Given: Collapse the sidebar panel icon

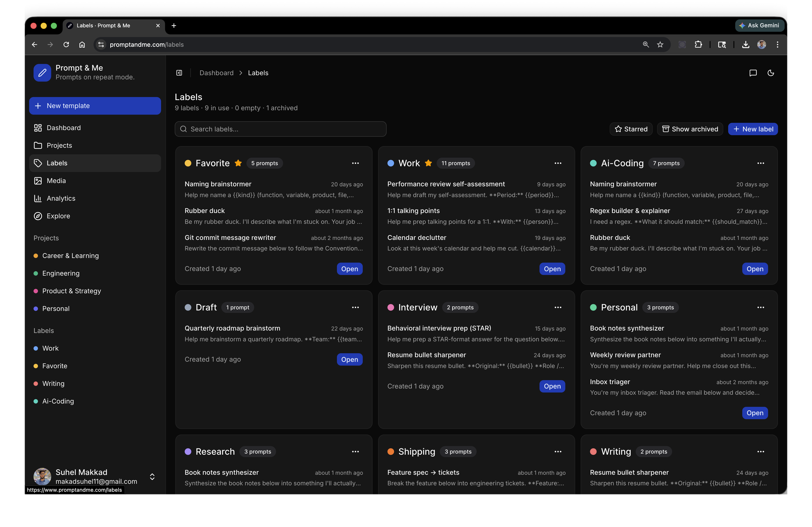Looking at the screenshot, I should tap(179, 73).
